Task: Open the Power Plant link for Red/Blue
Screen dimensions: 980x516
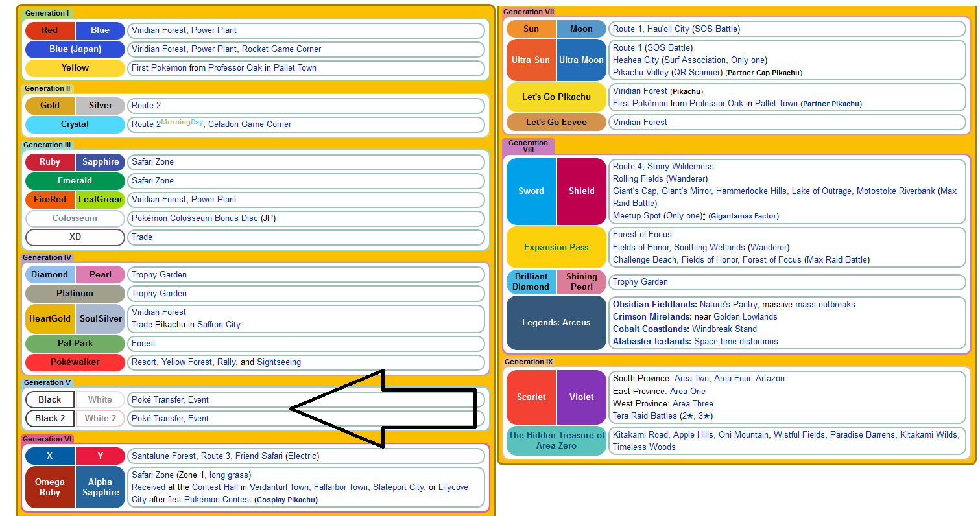Action: point(214,30)
